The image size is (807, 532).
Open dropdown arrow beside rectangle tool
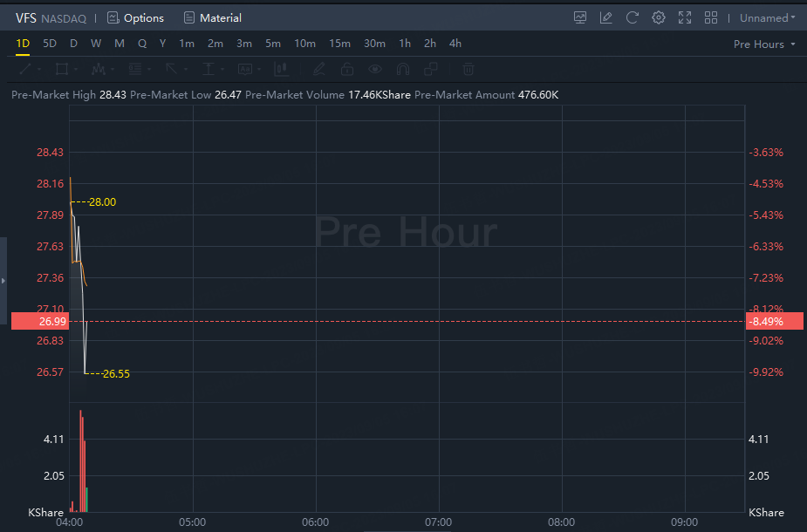pyautogui.click(x=76, y=70)
